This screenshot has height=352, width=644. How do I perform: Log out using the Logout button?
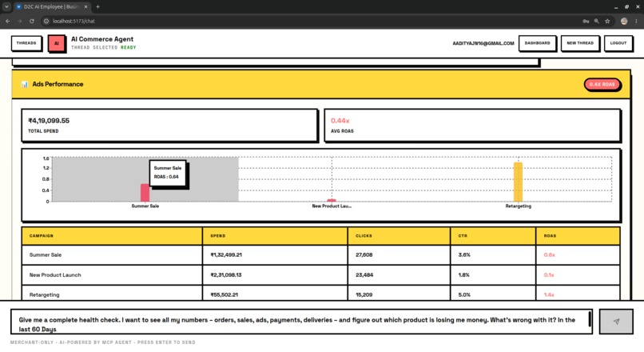618,43
